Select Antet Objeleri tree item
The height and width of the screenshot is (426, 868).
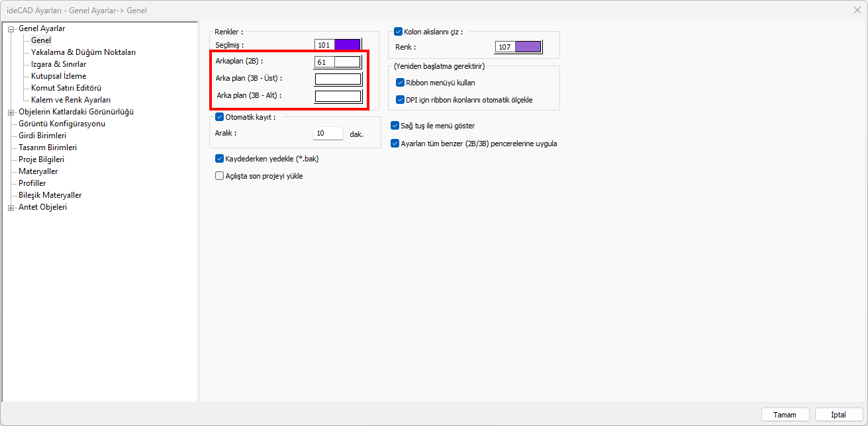(42, 207)
